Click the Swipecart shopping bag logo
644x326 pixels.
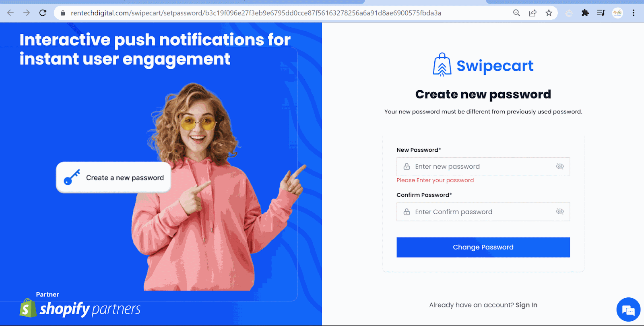click(442, 65)
